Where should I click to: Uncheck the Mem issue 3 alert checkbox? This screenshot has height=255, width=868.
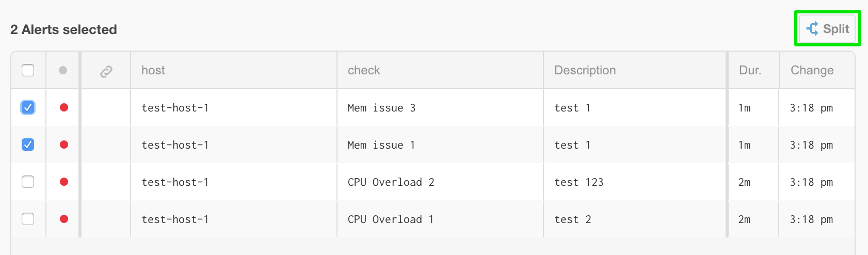pos(28,107)
